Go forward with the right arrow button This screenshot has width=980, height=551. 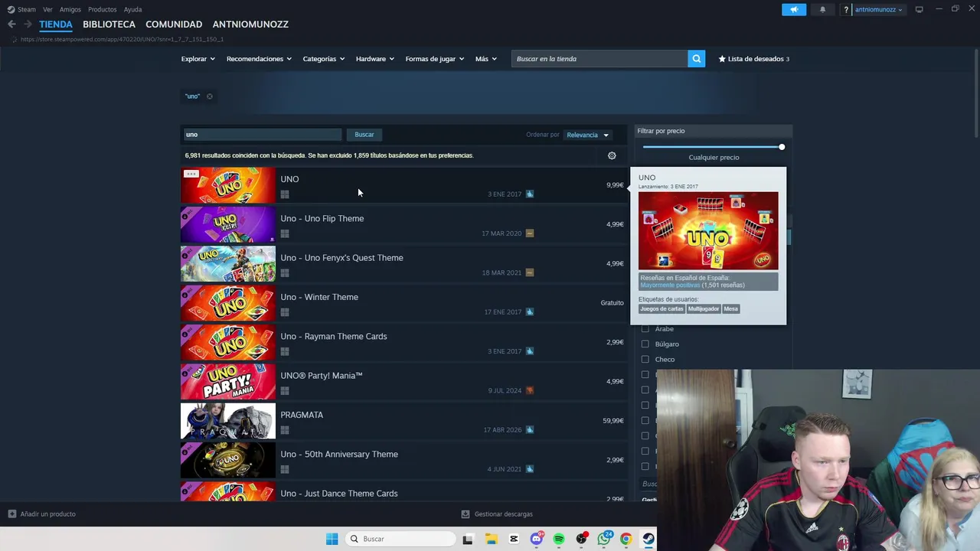tap(28, 24)
